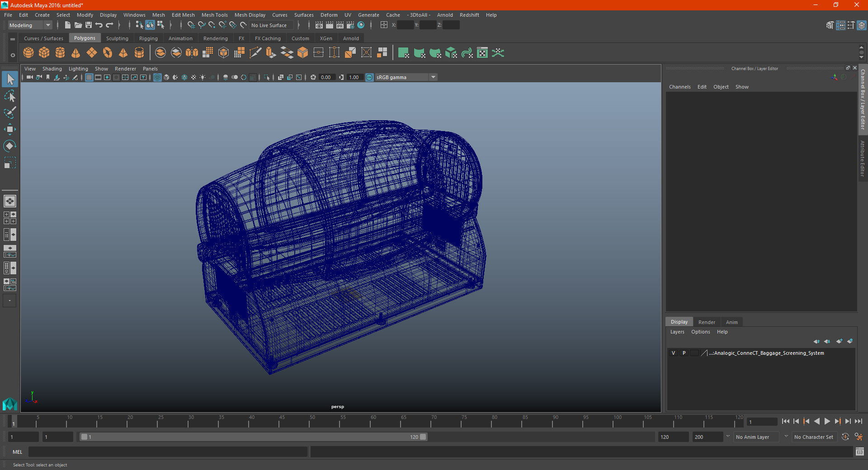868x470 pixels.
Task: Go to start of playback range
Action: click(786, 421)
